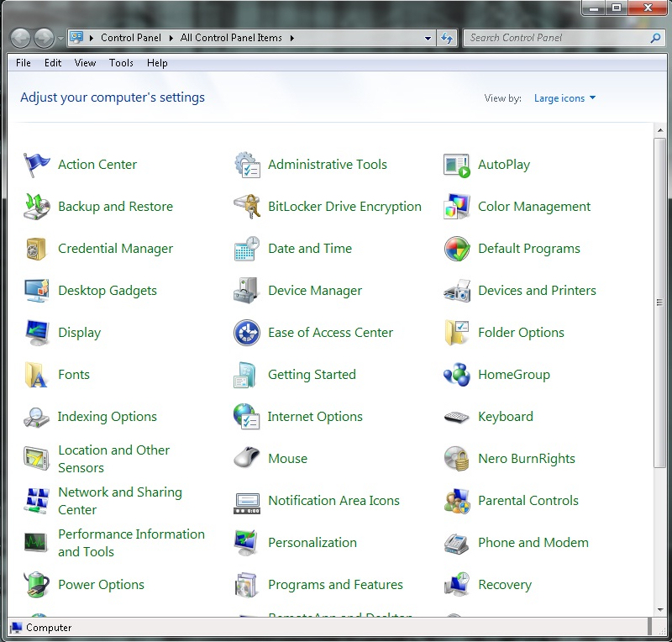672x642 pixels.
Task: Click the Control Panel icon in address bar
Action: [x=76, y=38]
